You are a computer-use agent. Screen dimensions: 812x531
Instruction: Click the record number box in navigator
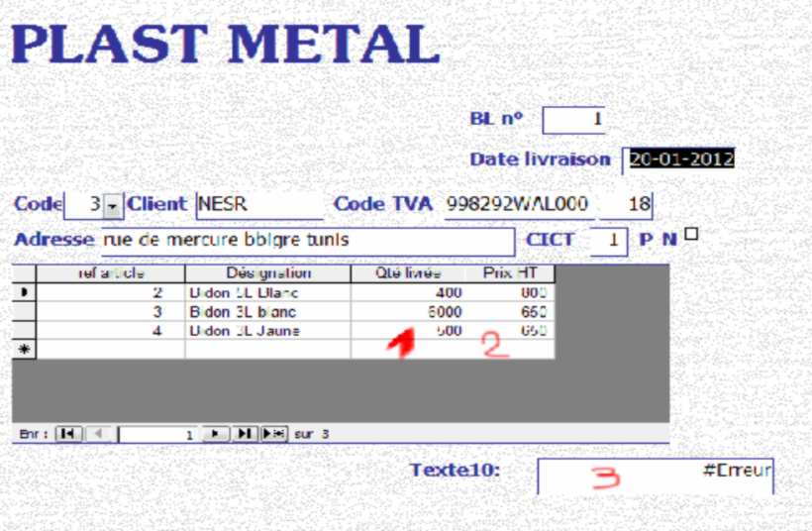point(158,434)
